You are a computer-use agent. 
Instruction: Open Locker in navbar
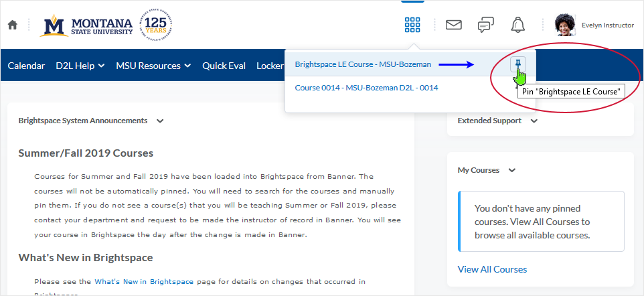click(270, 66)
